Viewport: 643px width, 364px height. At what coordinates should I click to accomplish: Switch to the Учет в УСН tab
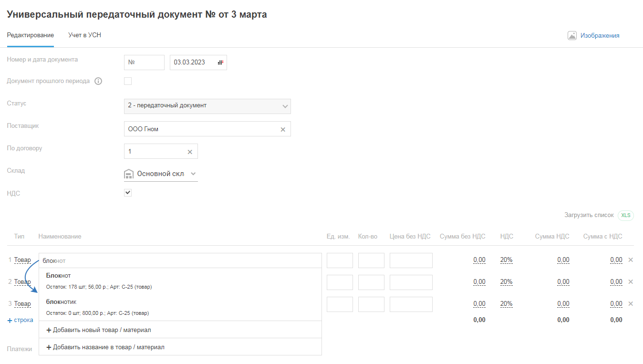pos(84,35)
